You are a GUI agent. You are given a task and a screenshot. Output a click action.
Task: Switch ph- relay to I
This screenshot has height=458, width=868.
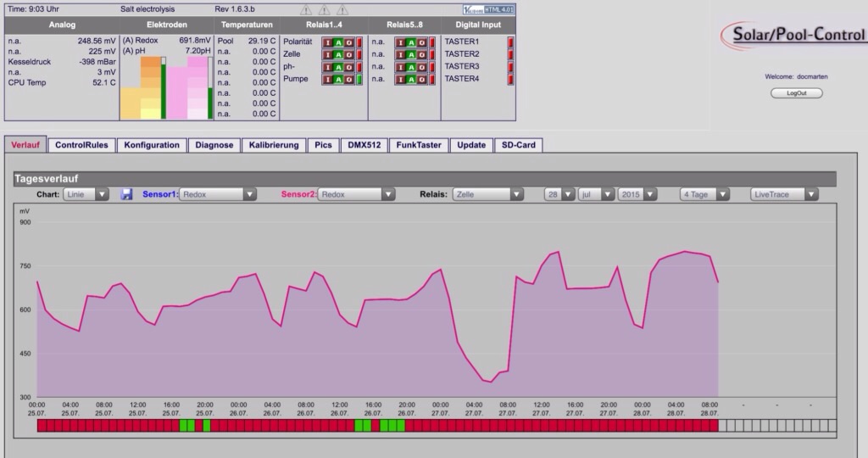[328, 68]
